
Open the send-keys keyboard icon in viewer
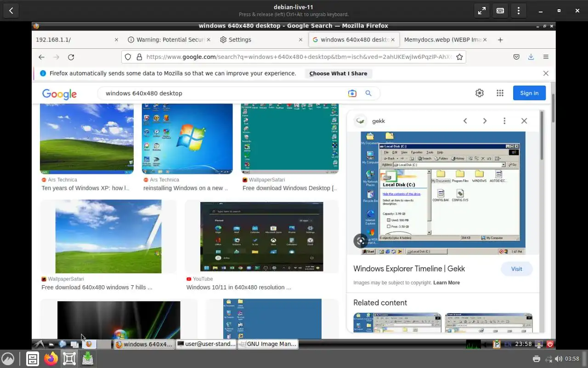point(500,11)
